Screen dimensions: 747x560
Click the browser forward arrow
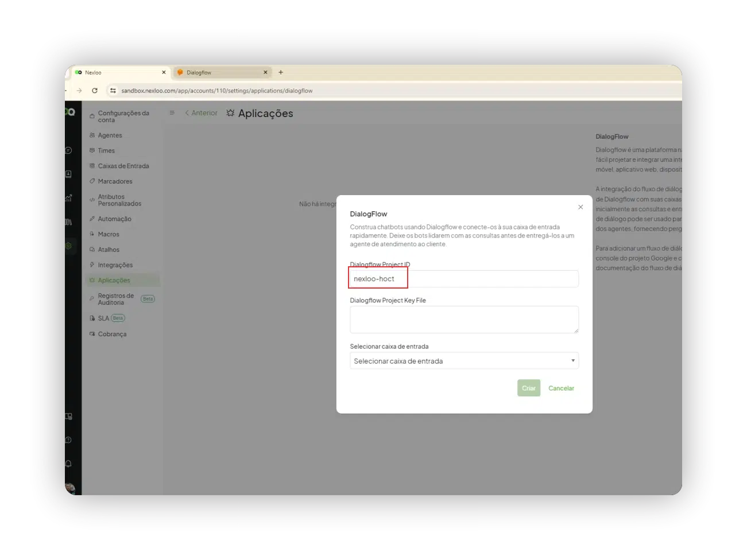79,91
